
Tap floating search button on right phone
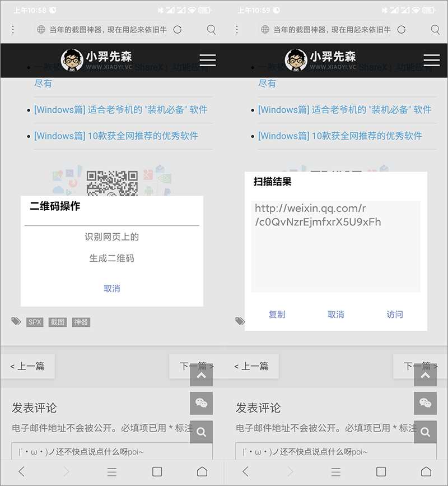coord(426,432)
